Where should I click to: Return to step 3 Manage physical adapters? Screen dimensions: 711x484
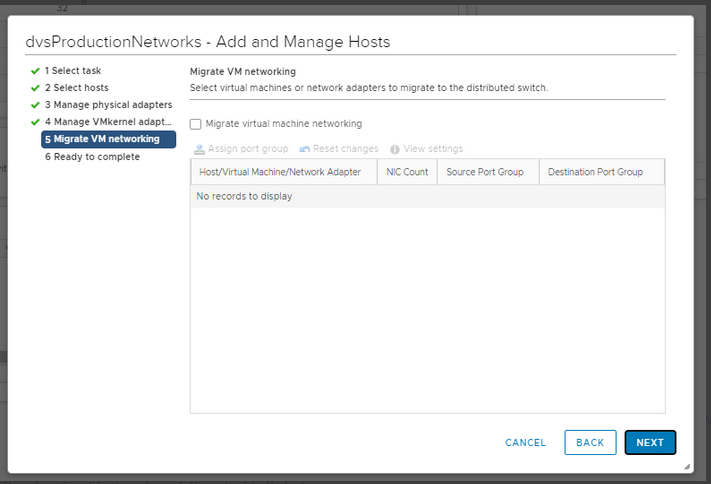click(x=108, y=105)
